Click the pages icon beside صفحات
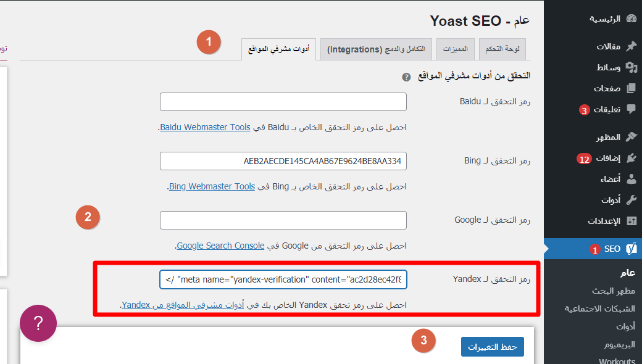Viewport: 642px width, 364px height. 632,88
